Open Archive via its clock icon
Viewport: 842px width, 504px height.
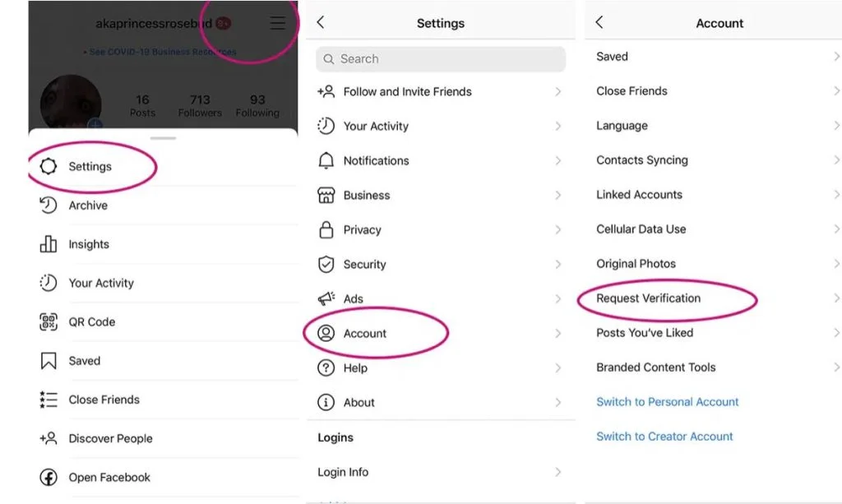[x=49, y=206]
